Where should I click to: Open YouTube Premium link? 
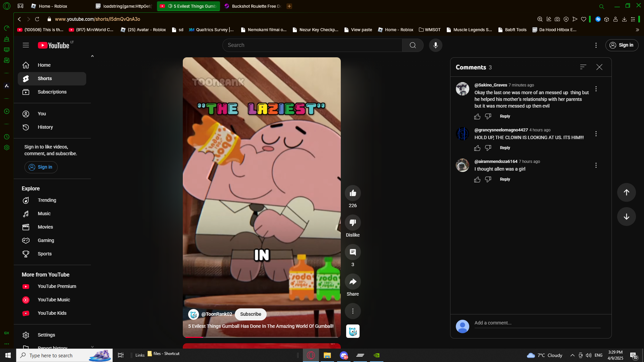click(x=52, y=286)
